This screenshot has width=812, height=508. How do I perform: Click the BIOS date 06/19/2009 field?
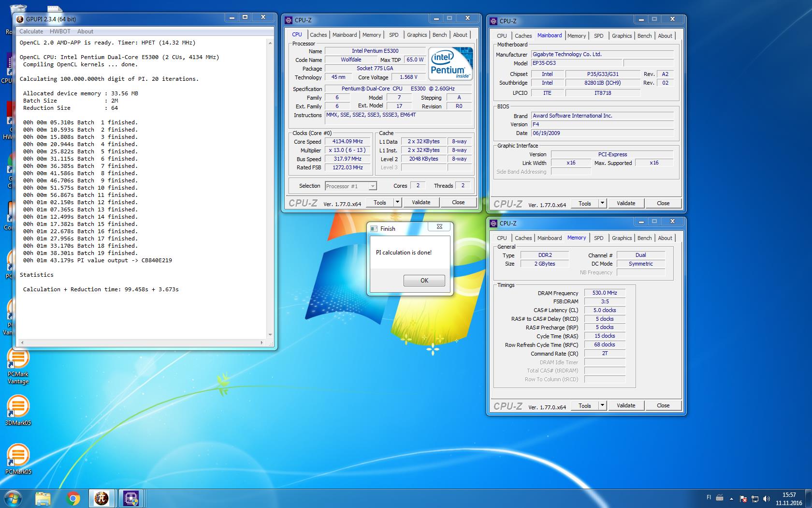(602, 133)
